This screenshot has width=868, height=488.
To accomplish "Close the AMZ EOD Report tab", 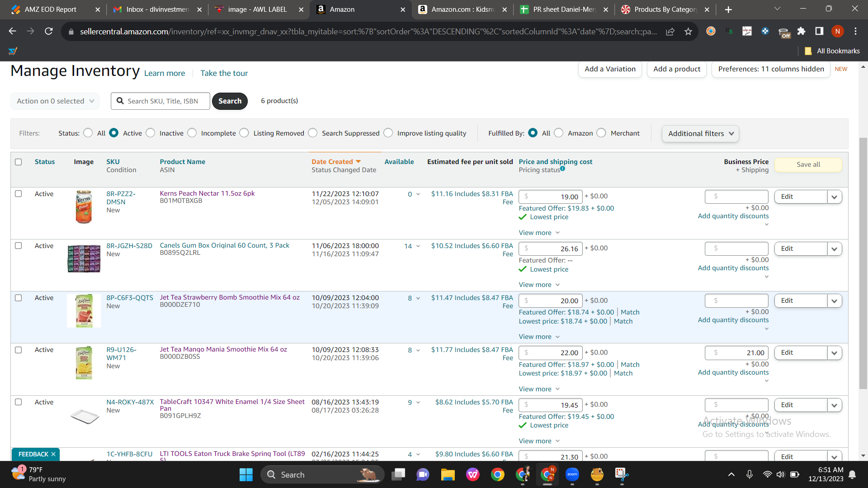I will click(x=98, y=9).
